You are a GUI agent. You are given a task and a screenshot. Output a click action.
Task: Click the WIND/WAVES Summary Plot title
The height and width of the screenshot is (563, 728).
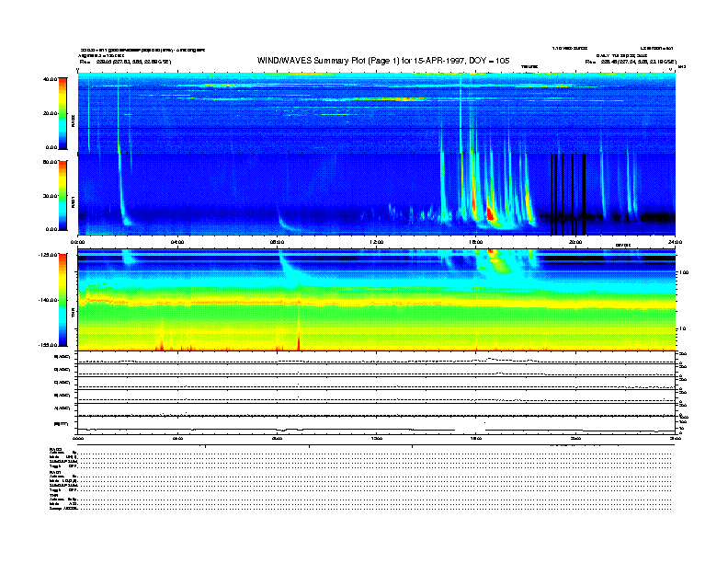[x=383, y=61]
